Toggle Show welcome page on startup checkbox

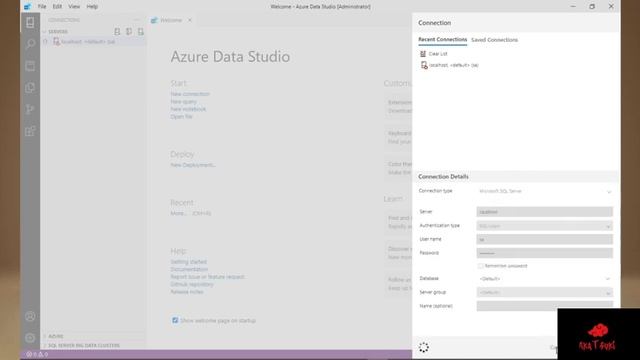[175, 320]
